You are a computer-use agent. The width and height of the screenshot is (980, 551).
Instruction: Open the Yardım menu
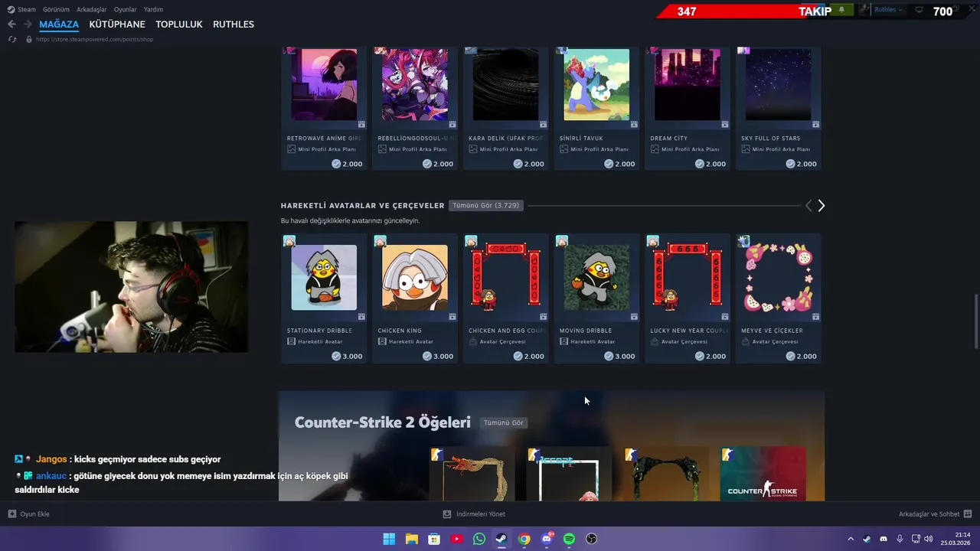tap(153, 9)
